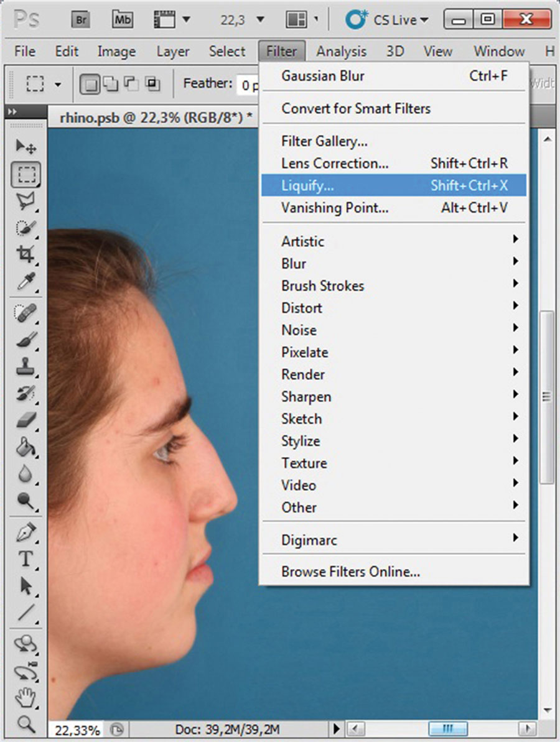Enable the Add to selection mode

click(110, 83)
